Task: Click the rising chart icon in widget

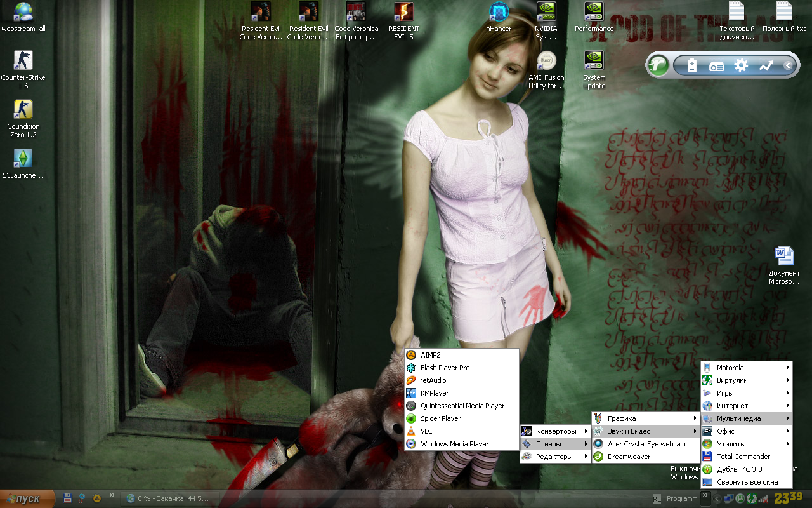Action: tap(766, 65)
